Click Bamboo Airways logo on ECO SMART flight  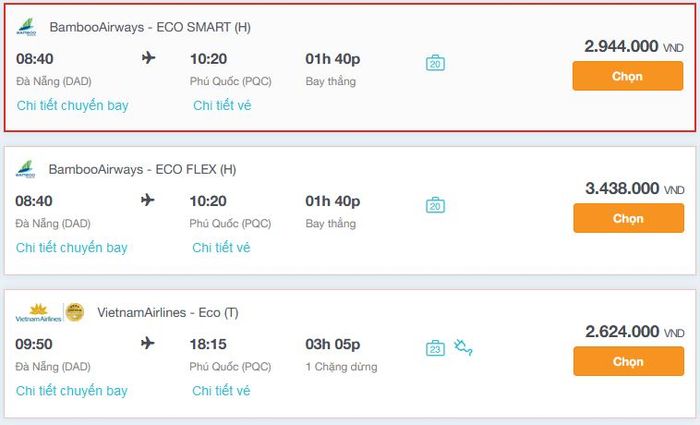click(26, 28)
